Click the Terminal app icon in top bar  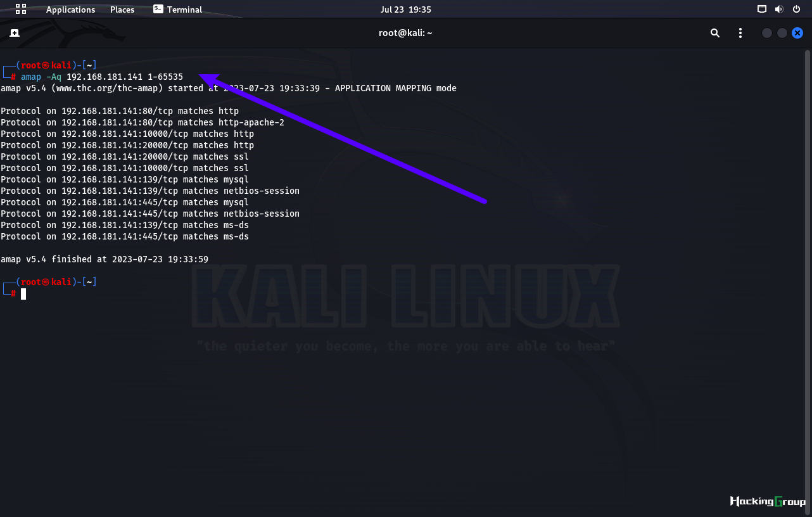(158, 9)
